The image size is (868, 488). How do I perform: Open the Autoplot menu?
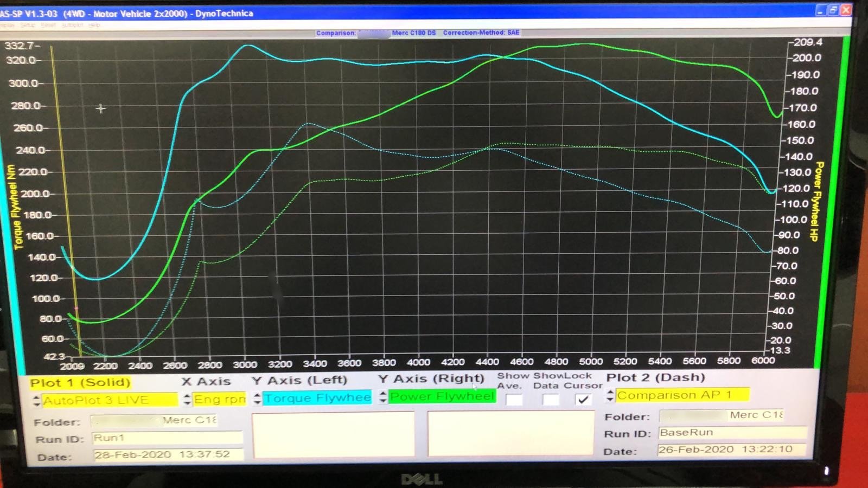pos(72,25)
